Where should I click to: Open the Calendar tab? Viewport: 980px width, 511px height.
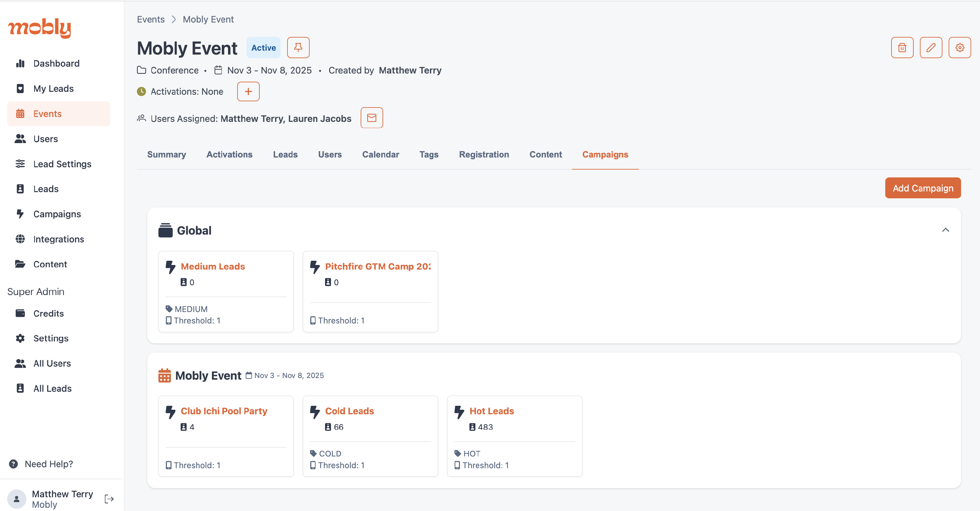point(380,155)
